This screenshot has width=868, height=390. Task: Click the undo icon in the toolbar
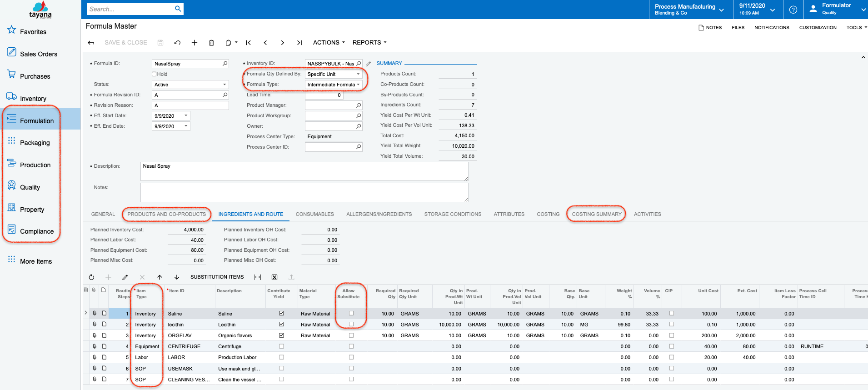tap(177, 43)
